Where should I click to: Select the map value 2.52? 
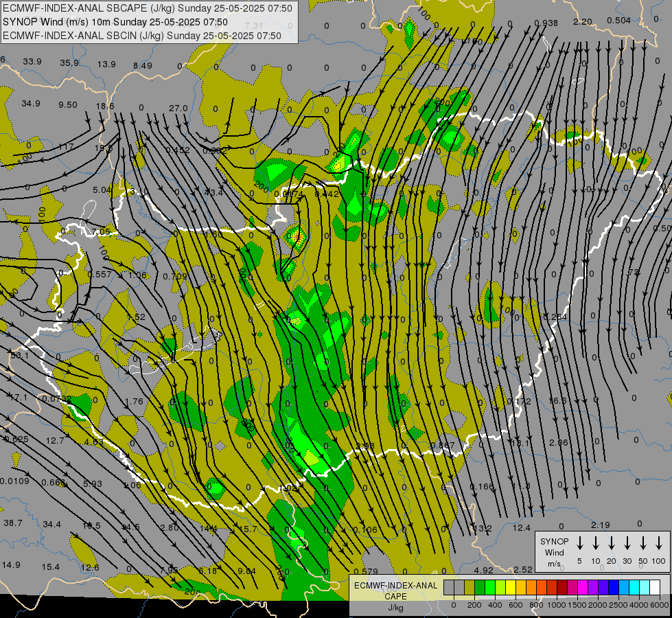[x=522, y=569]
